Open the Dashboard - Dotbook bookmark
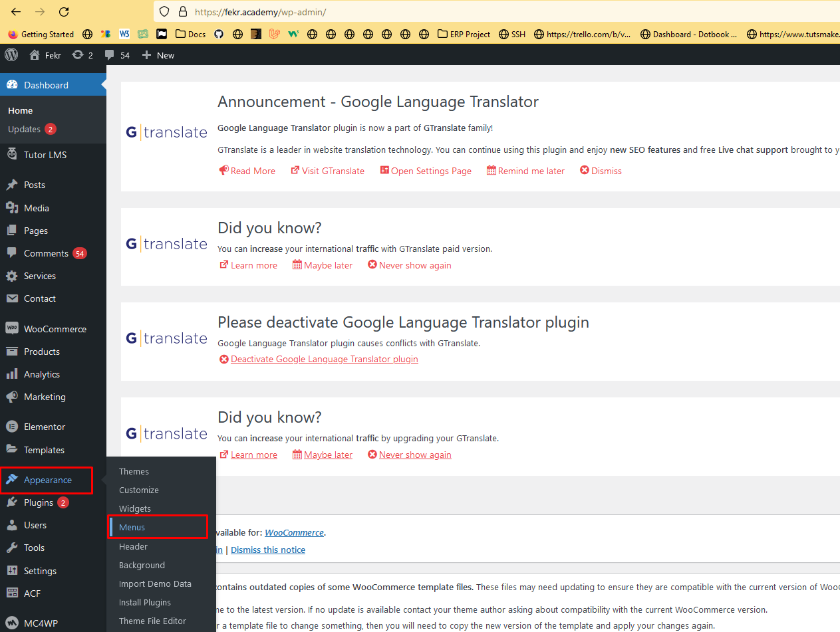Viewport: 840px width, 632px height. click(x=689, y=35)
